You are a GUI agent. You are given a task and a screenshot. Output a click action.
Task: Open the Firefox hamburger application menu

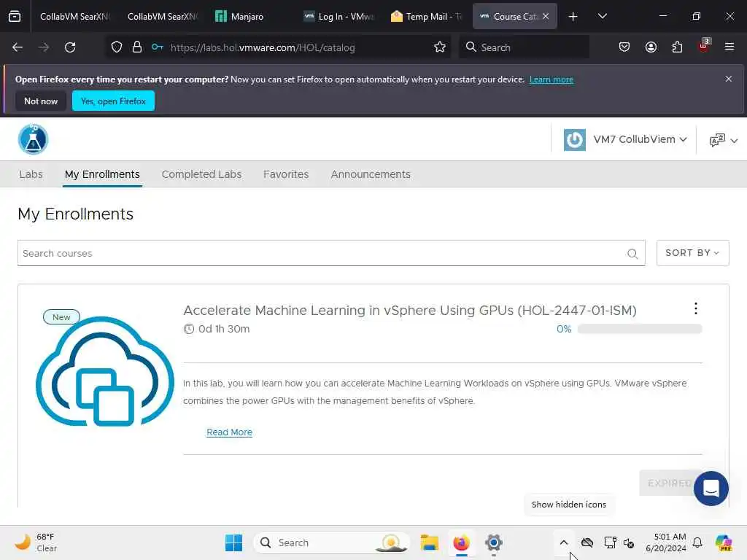729,47
